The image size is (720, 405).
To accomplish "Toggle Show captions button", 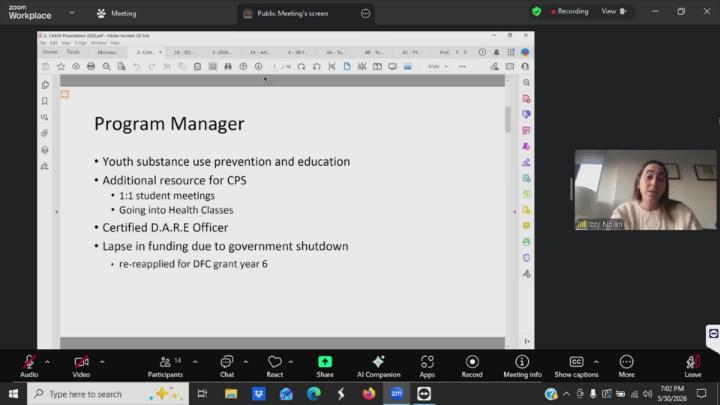I will pos(576,364).
